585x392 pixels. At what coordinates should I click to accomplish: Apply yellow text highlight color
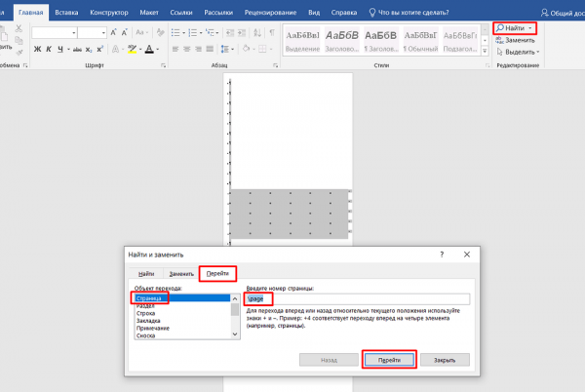pos(132,49)
